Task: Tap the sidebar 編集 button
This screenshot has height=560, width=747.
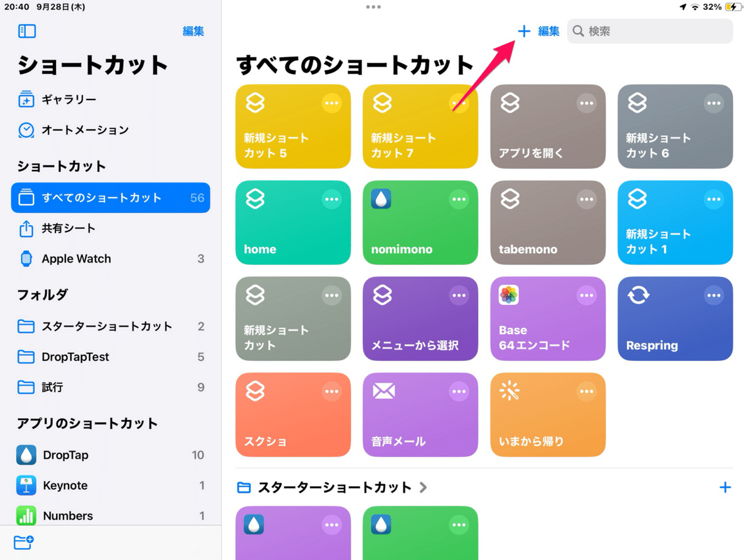Action: (x=193, y=31)
